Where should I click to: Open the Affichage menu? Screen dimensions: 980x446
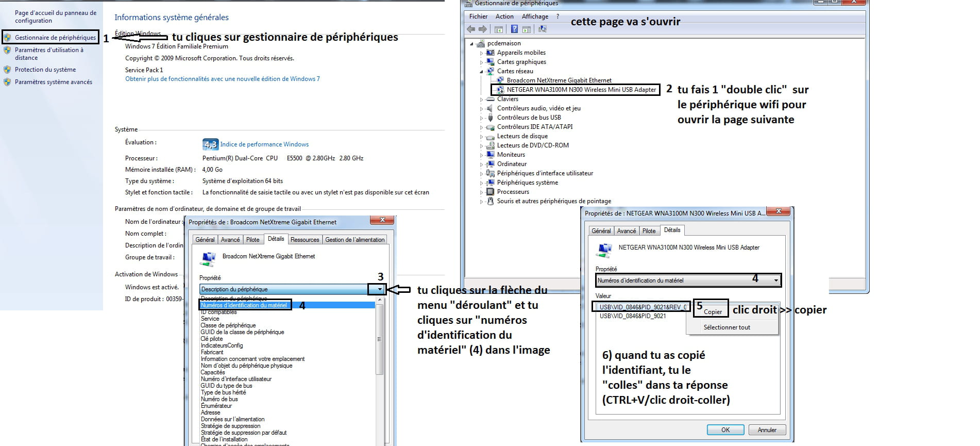(535, 16)
